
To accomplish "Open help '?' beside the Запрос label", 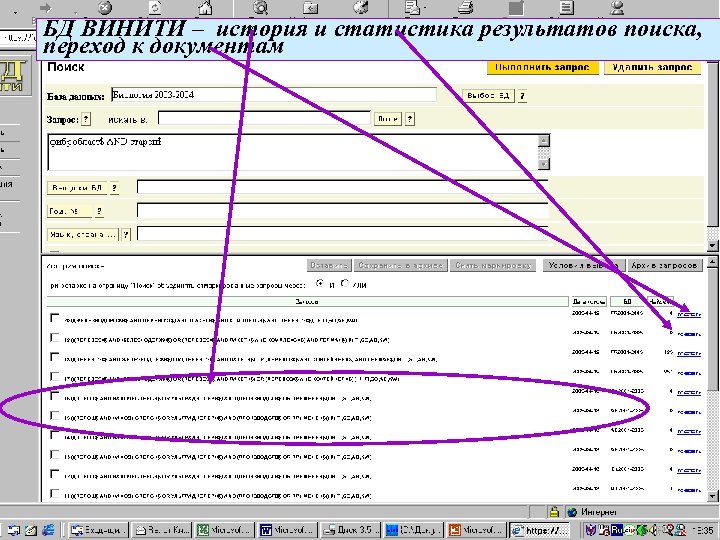I will (86, 119).
